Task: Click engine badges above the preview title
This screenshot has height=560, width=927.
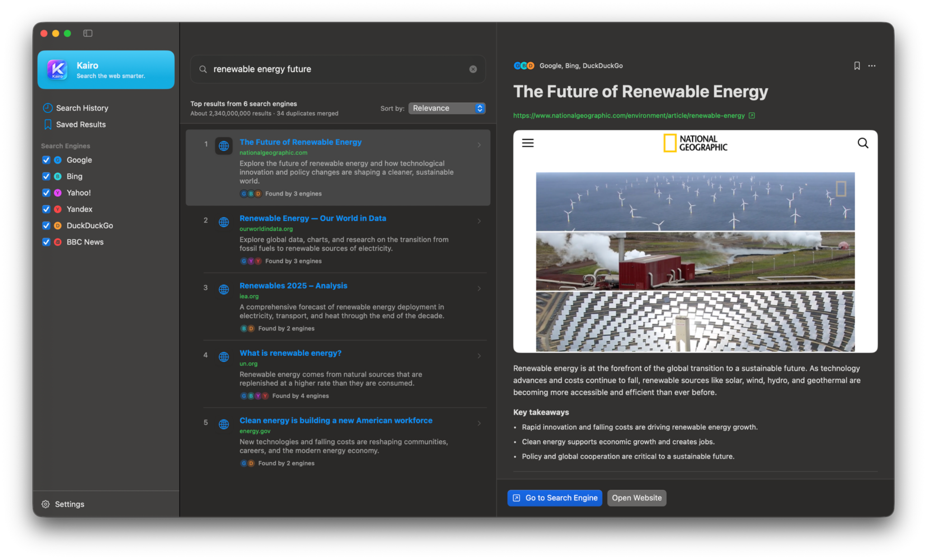Action: coord(524,66)
